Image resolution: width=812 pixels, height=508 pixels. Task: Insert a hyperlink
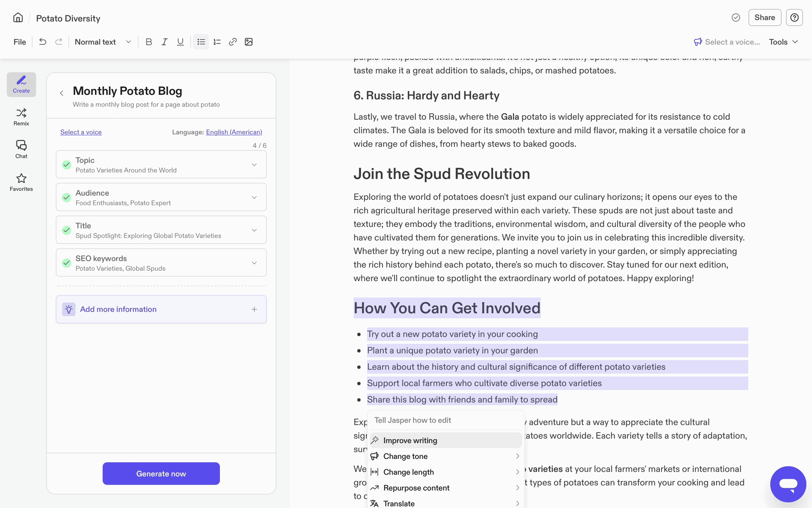click(233, 42)
